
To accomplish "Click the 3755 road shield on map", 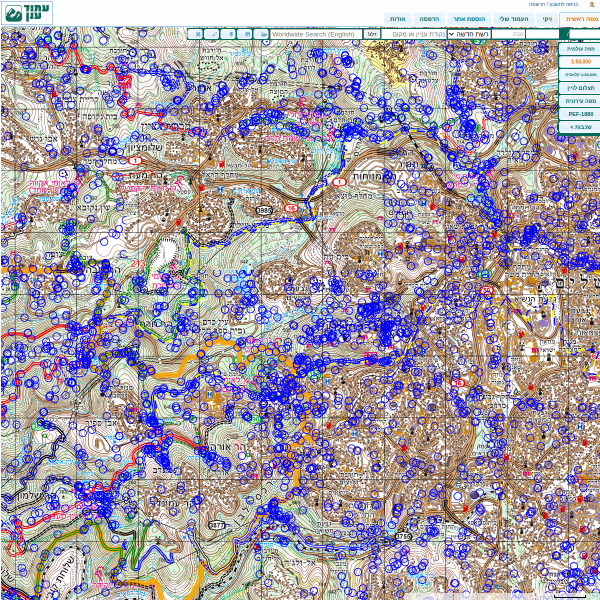I will click(x=403, y=536).
